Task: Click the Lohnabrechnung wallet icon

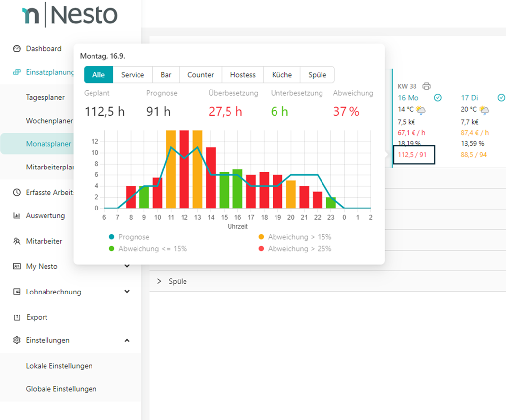Action: pyautogui.click(x=17, y=292)
